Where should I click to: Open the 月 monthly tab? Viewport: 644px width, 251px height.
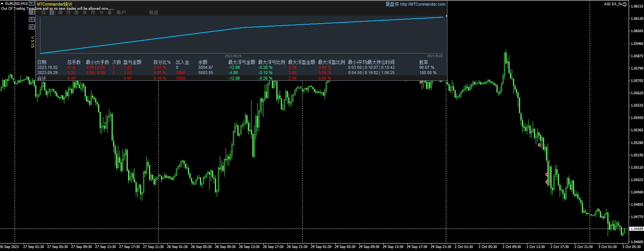tap(68, 12)
